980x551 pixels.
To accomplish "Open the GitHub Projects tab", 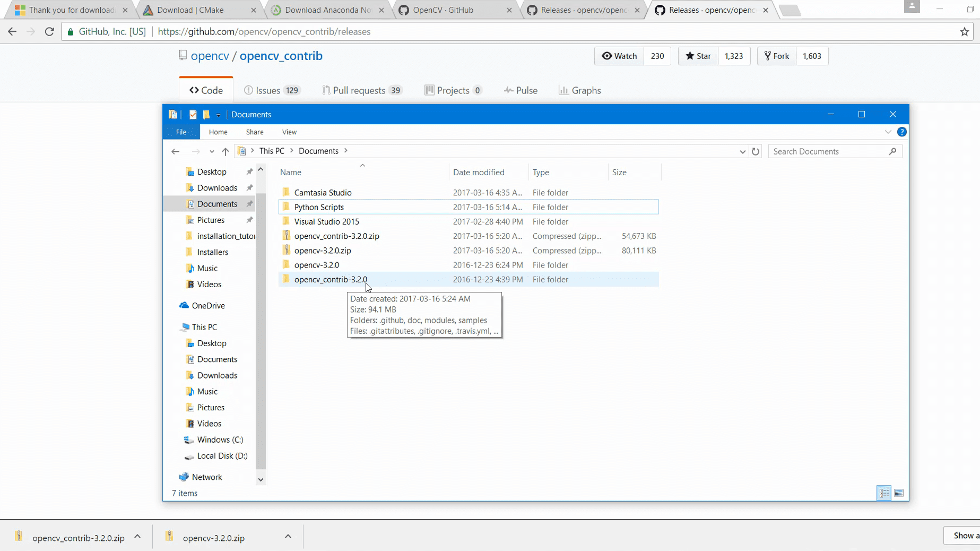I will click(454, 90).
